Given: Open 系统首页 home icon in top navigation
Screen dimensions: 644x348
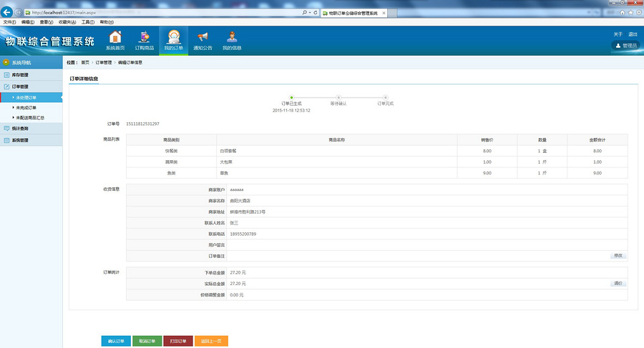Looking at the screenshot, I should [x=115, y=40].
